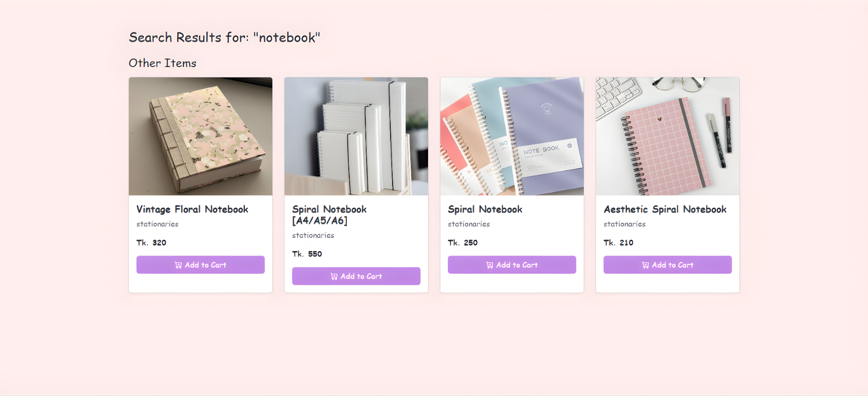Viewport: 868px width, 396px height.
Task: Click the Tk. 250 price text
Action: (x=463, y=243)
